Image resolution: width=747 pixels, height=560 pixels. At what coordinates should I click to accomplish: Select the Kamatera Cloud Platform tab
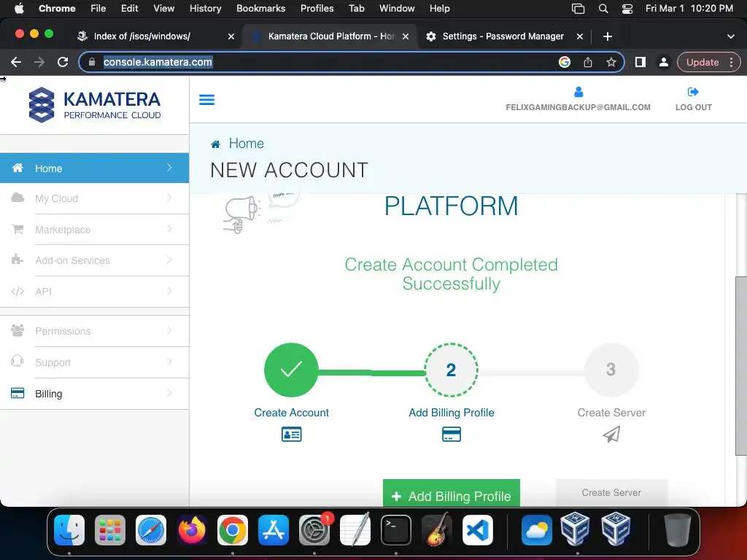tap(330, 36)
